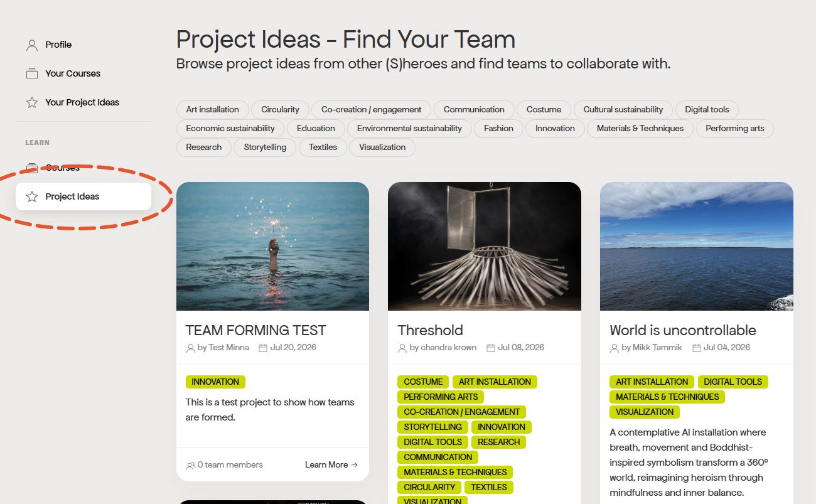Click Learn More on TEAM FORMING TEST card
This screenshot has height=504, width=816.
tap(331, 465)
